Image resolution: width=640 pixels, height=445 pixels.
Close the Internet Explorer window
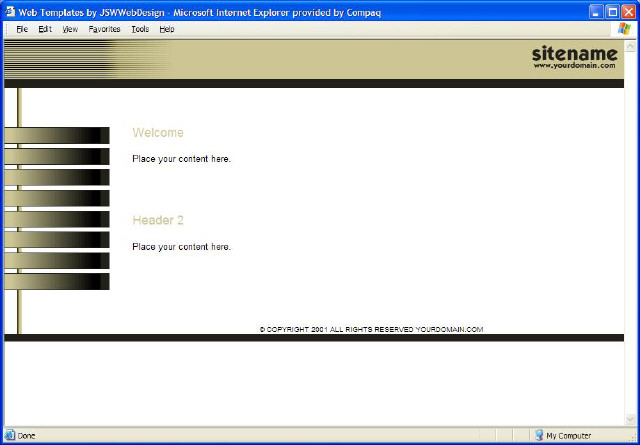click(629, 12)
